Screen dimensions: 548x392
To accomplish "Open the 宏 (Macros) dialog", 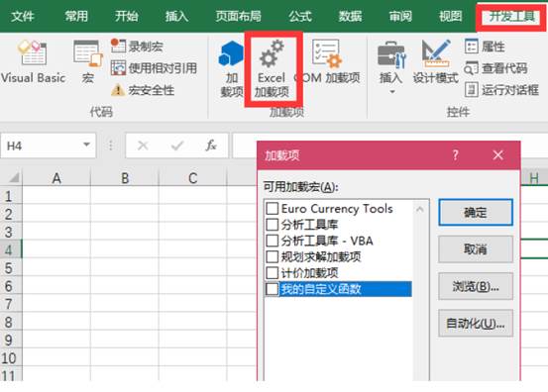I will coord(88,61).
